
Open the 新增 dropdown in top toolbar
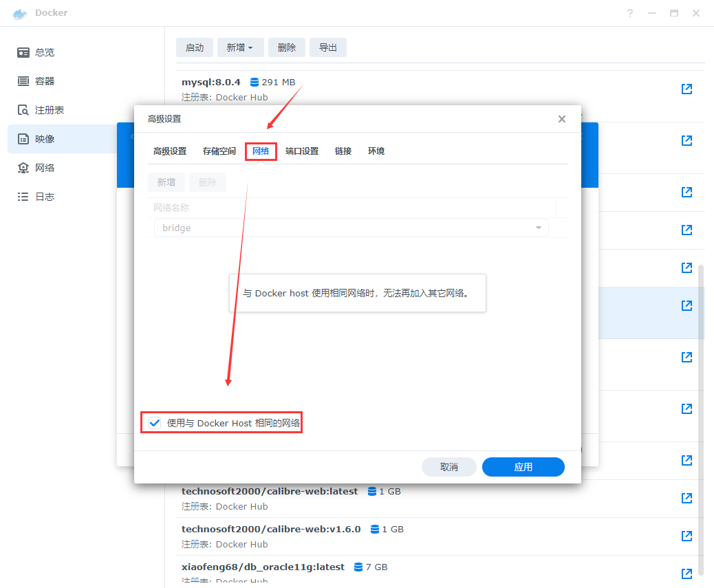[240, 47]
